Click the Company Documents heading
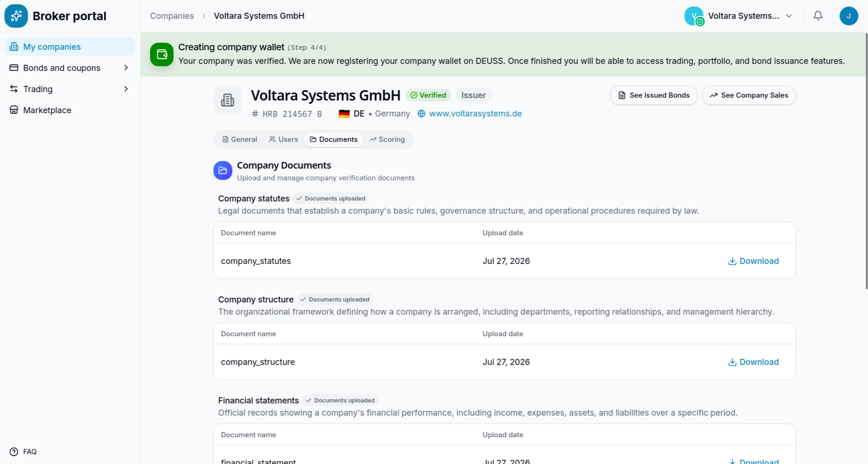Image resolution: width=868 pixels, height=464 pixels. [284, 165]
